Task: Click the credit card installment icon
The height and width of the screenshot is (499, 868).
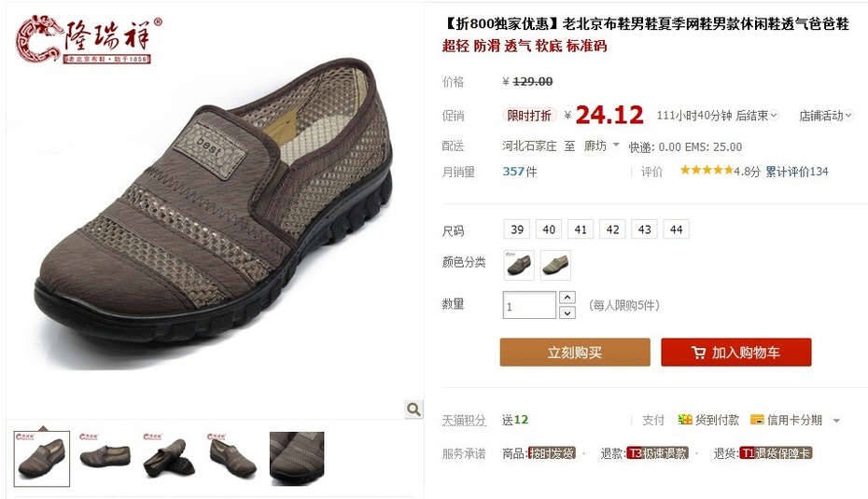Action: coord(757,420)
